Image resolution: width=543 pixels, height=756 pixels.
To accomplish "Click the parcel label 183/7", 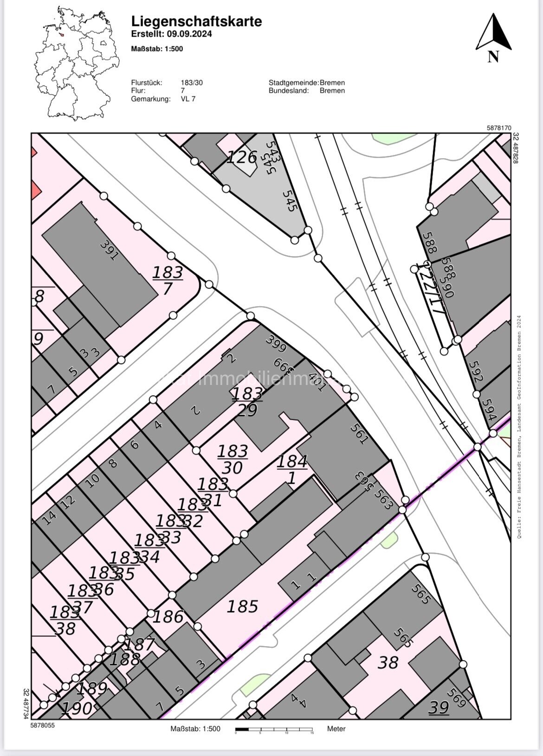I will [168, 280].
